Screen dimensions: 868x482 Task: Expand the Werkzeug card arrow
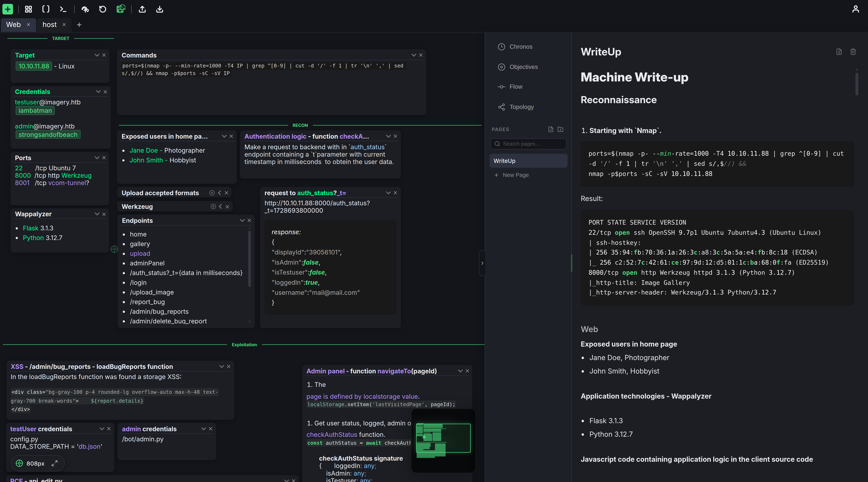pos(220,206)
